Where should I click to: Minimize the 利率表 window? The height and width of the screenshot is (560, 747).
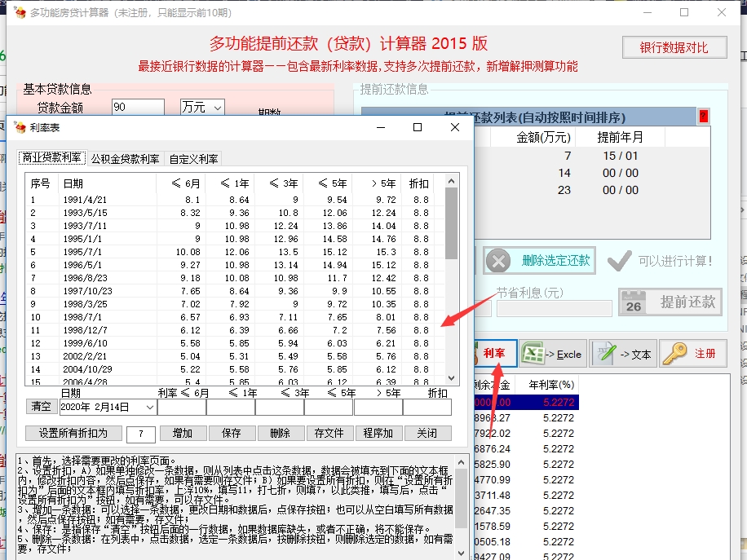[x=381, y=127]
